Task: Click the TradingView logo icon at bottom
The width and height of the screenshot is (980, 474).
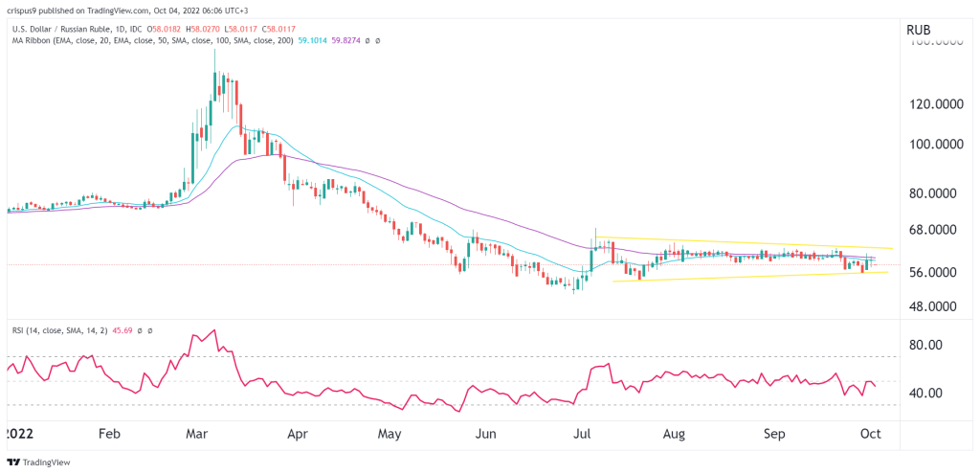Action: pos(13,463)
